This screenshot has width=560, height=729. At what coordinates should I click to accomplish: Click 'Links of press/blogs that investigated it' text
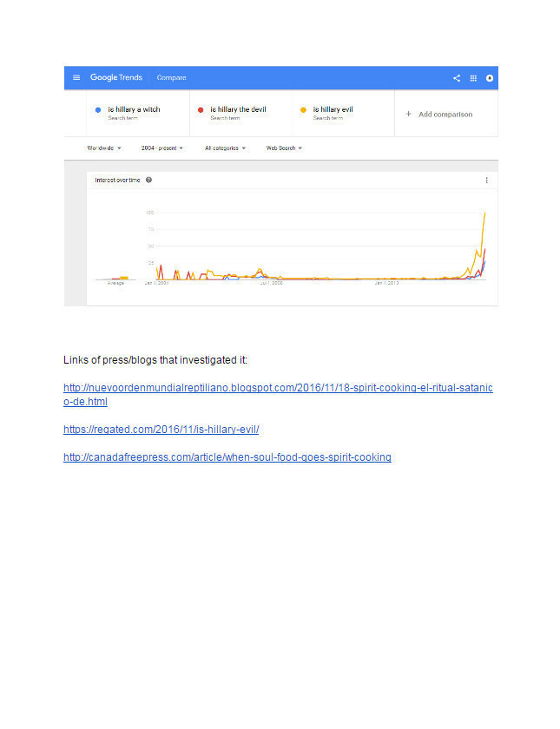click(x=155, y=360)
